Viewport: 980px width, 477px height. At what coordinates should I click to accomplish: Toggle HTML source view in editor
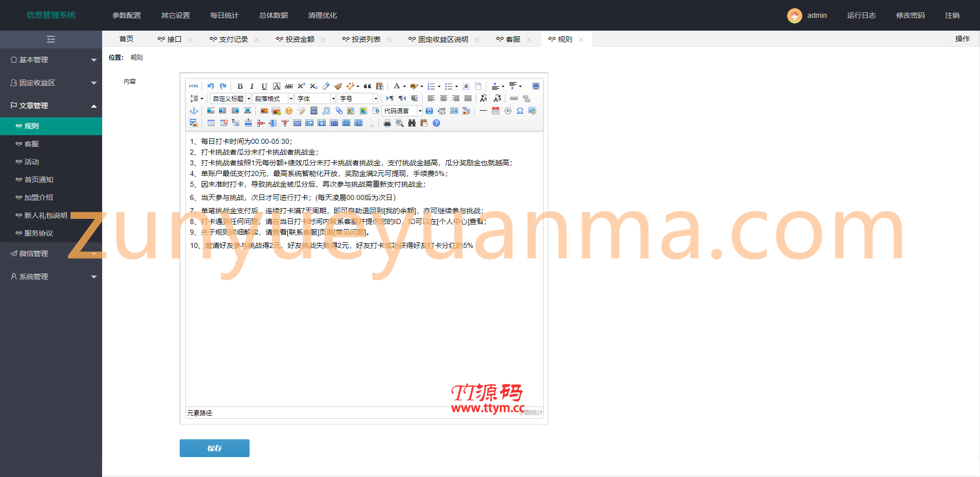[x=193, y=86]
